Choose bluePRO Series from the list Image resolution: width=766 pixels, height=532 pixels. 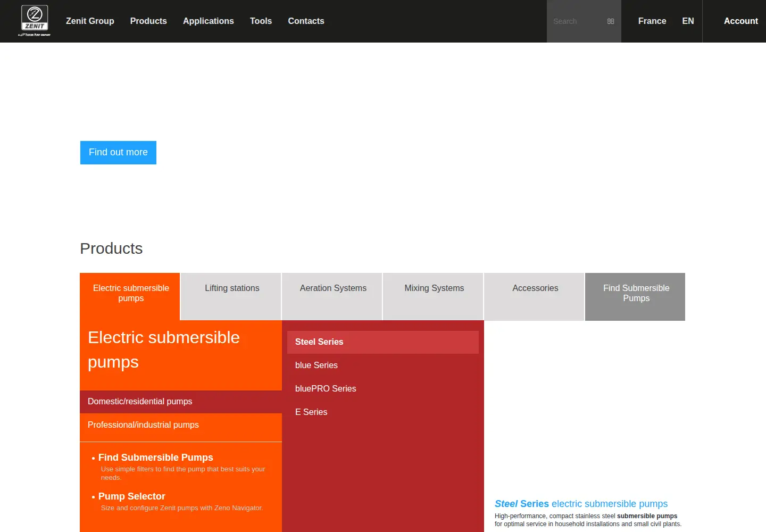[383, 389]
